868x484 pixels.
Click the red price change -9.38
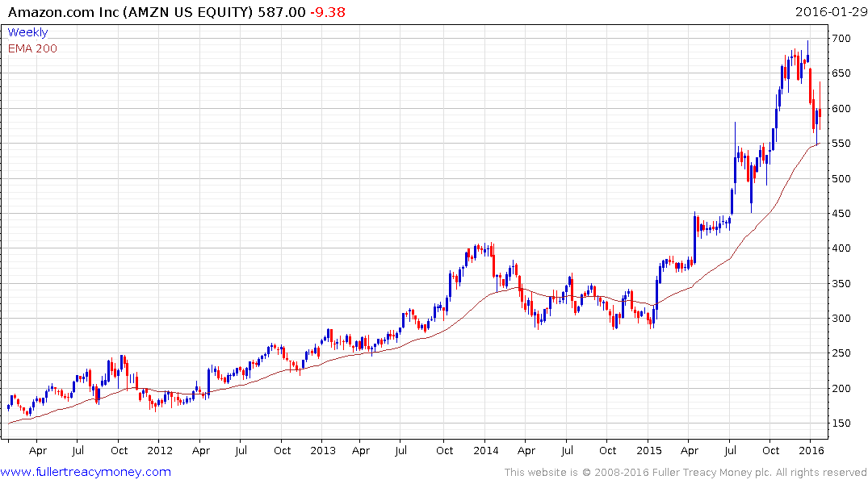[x=327, y=12]
